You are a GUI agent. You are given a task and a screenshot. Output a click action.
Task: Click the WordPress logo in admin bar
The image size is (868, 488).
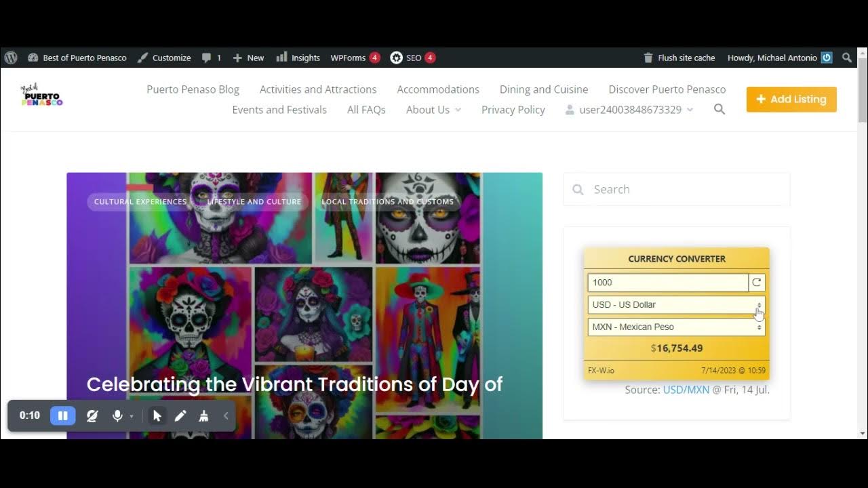tap(10, 58)
